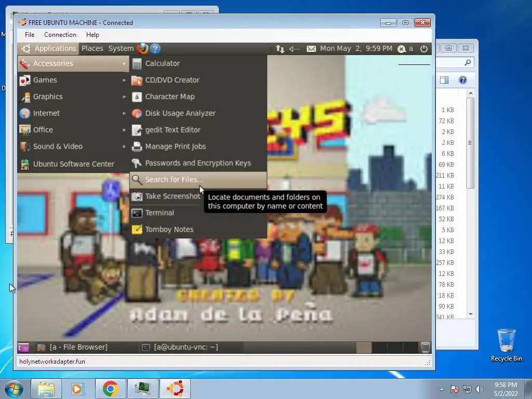The image size is (532, 399).
Task: Open Ubuntu Software Center
Action: [73, 164]
